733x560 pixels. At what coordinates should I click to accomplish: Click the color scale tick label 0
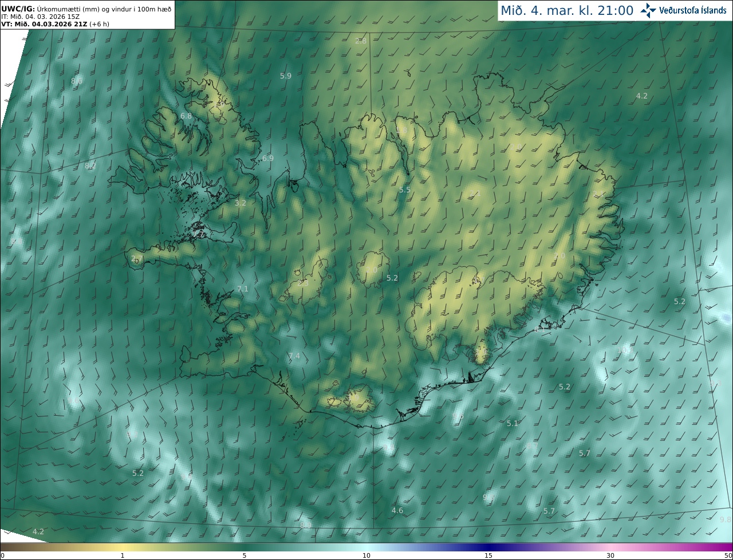2,555
